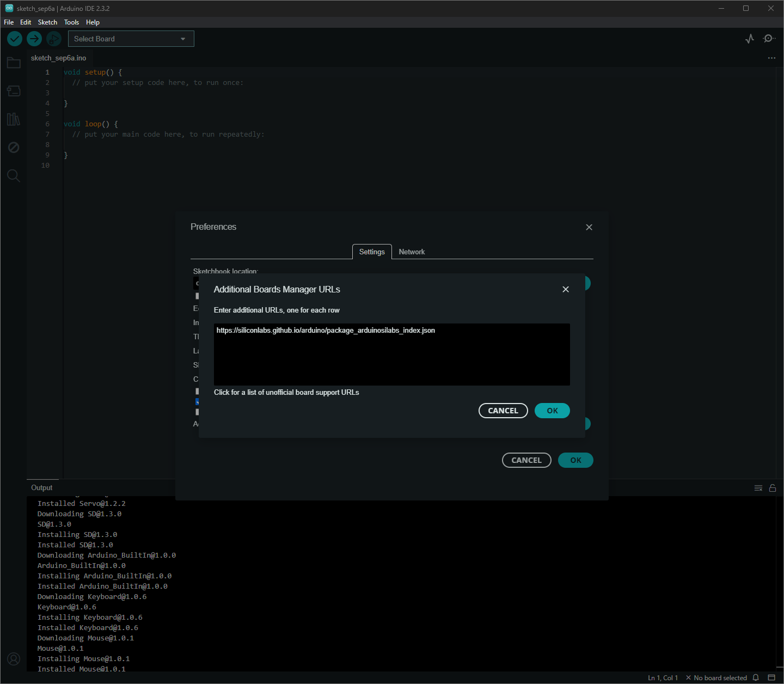Open the Select Board dropdown
The width and height of the screenshot is (784, 684).
[131, 39]
